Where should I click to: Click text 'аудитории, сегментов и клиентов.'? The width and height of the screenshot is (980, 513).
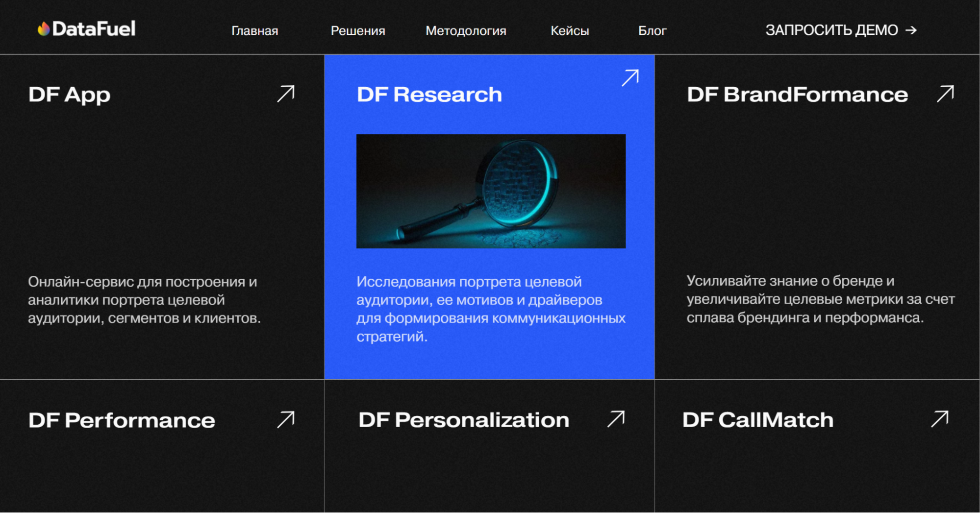pyautogui.click(x=144, y=318)
